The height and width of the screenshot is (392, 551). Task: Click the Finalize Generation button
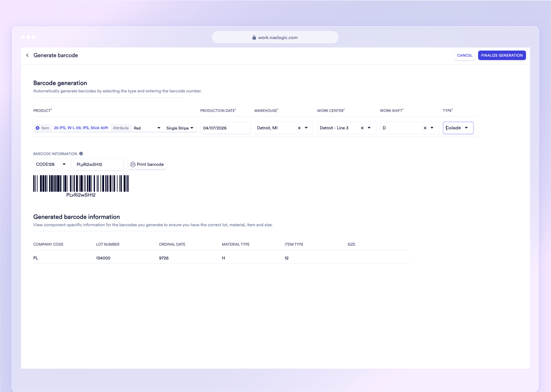(x=502, y=55)
